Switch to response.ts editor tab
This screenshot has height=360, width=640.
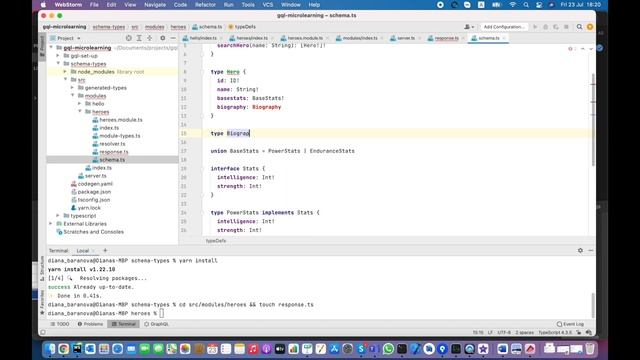coord(446,38)
